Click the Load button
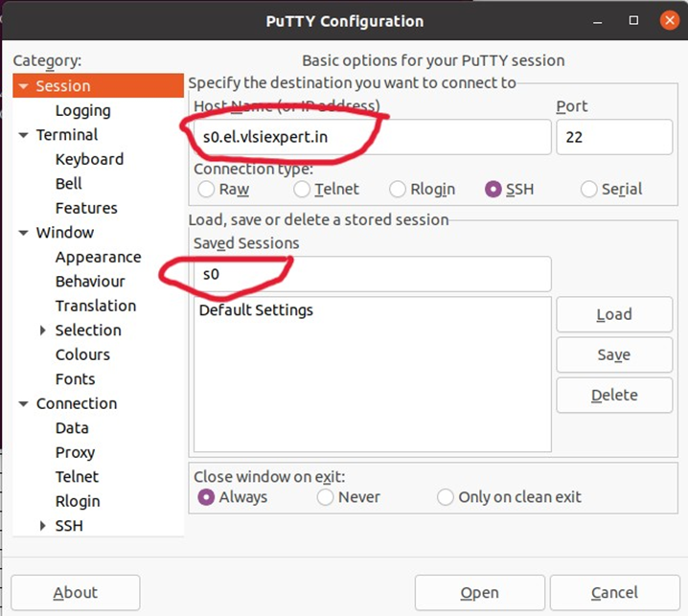The width and height of the screenshot is (688, 616). coord(614,314)
